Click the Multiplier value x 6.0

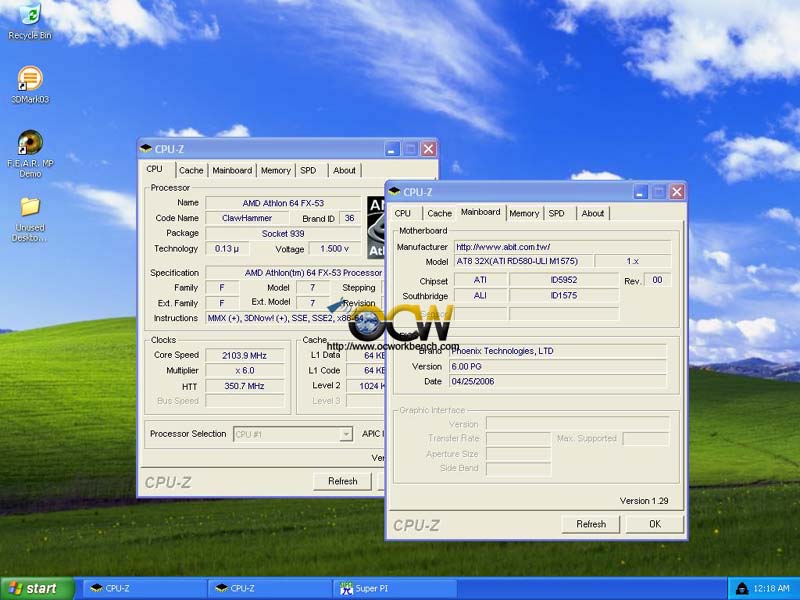(244, 370)
